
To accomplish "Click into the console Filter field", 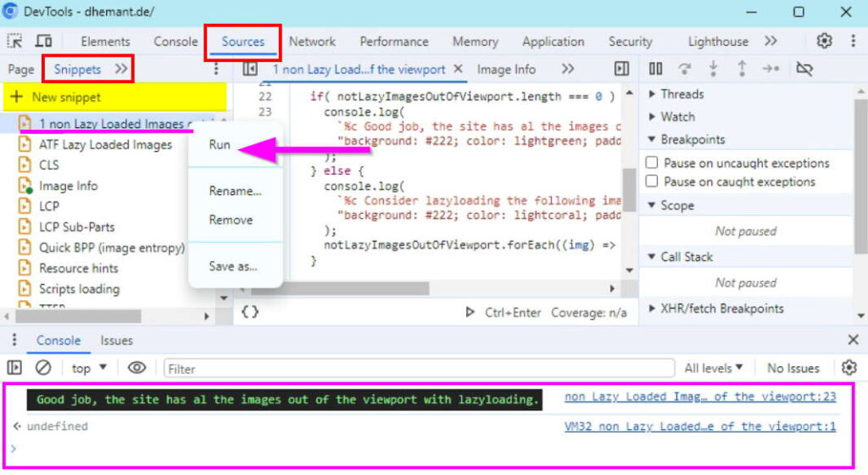I will tap(419, 369).
